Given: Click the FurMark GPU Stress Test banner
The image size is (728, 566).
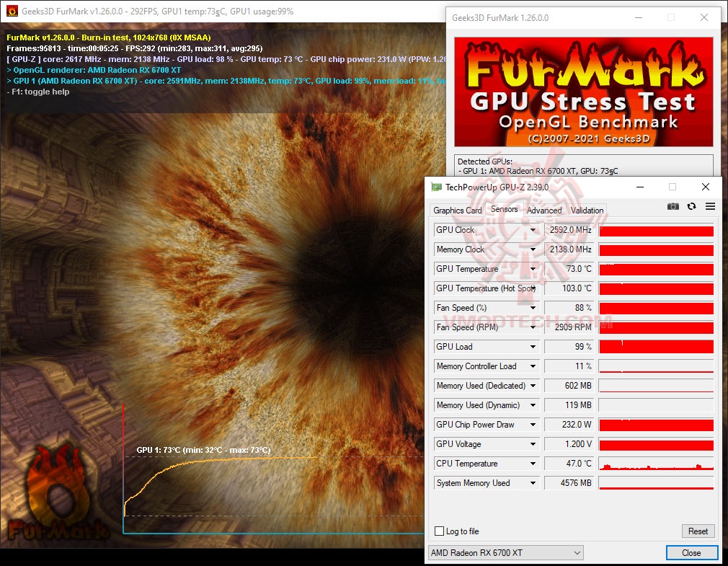Looking at the screenshot, I should click(x=584, y=92).
